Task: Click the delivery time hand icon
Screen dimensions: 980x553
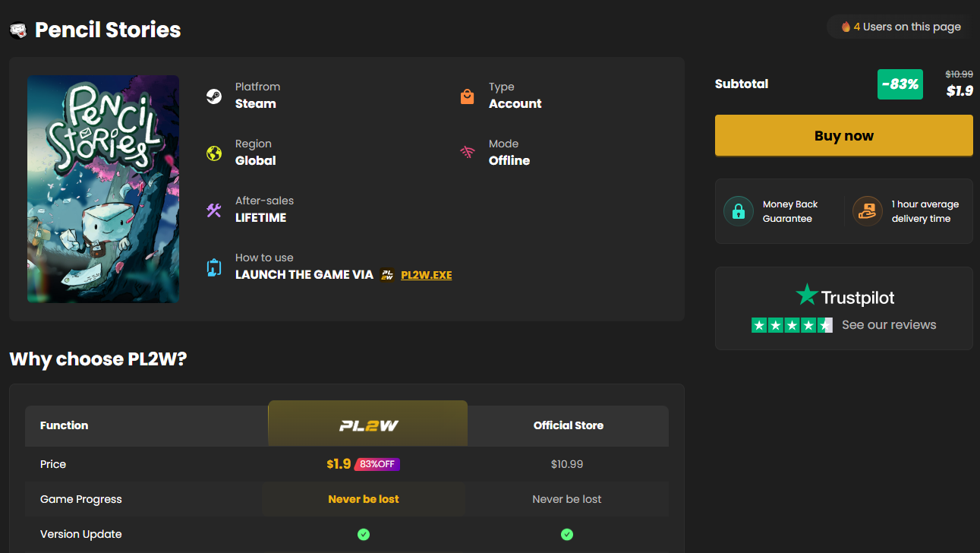Action: (867, 211)
